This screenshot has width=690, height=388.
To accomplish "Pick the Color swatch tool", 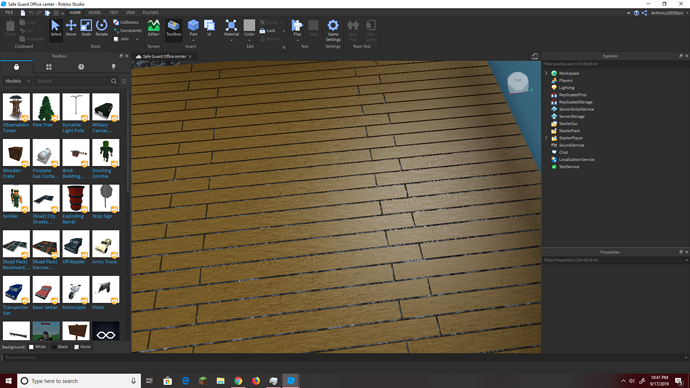I will click(x=249, y=28).
